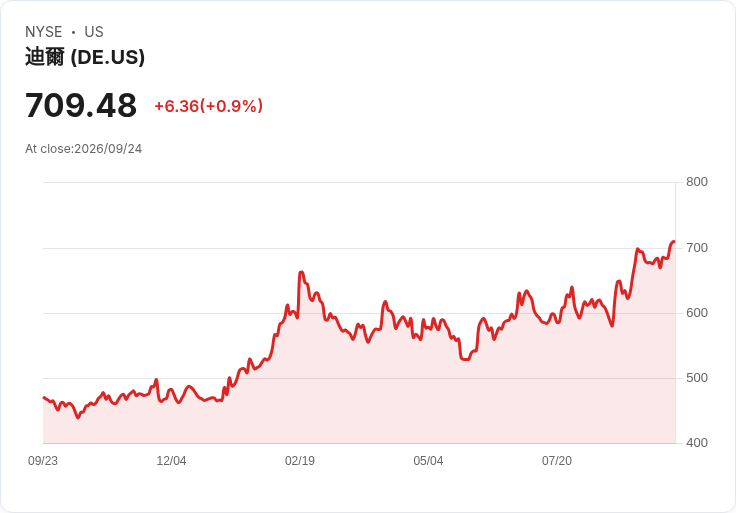Click the chart line's starting point at 09/23
The image size is (736, 513).
tap(44, 398)
